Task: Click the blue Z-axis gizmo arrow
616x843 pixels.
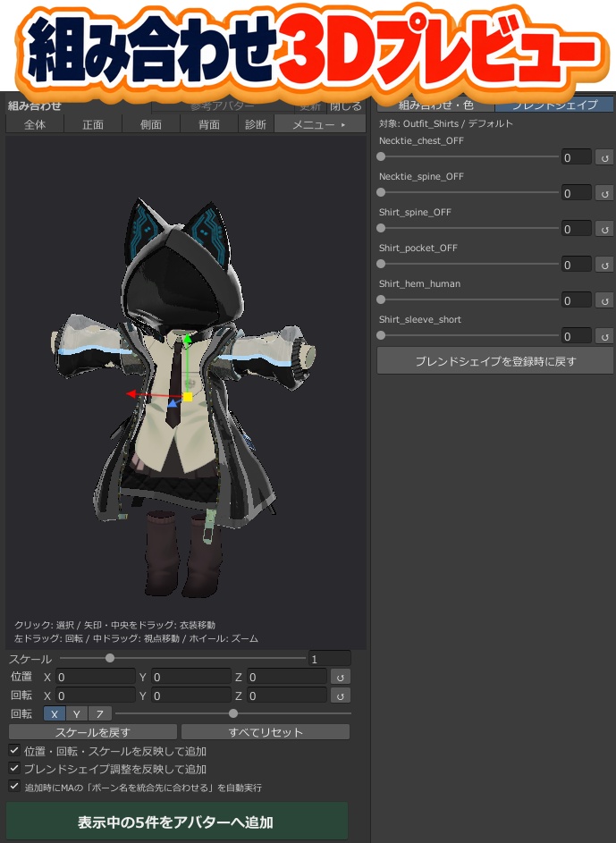Action: (173, 403)
